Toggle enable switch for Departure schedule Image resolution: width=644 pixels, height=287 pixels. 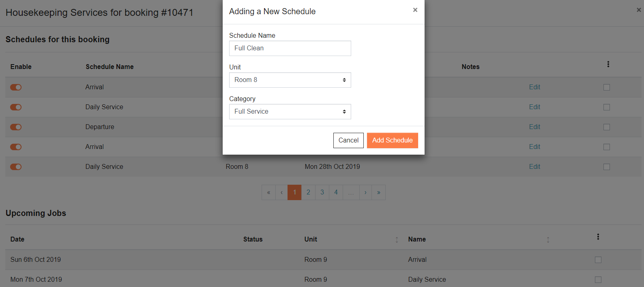pyautogui.click(x=16, y=127)
